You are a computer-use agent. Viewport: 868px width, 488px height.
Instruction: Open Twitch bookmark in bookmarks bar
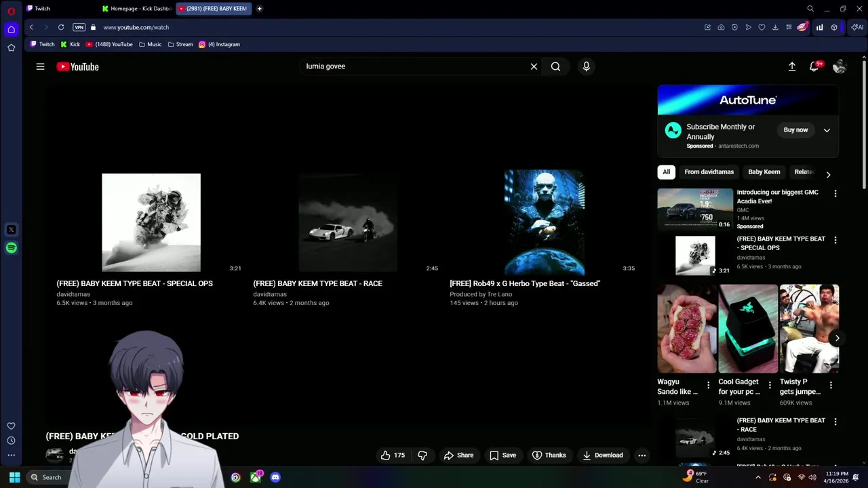[42, 44]
